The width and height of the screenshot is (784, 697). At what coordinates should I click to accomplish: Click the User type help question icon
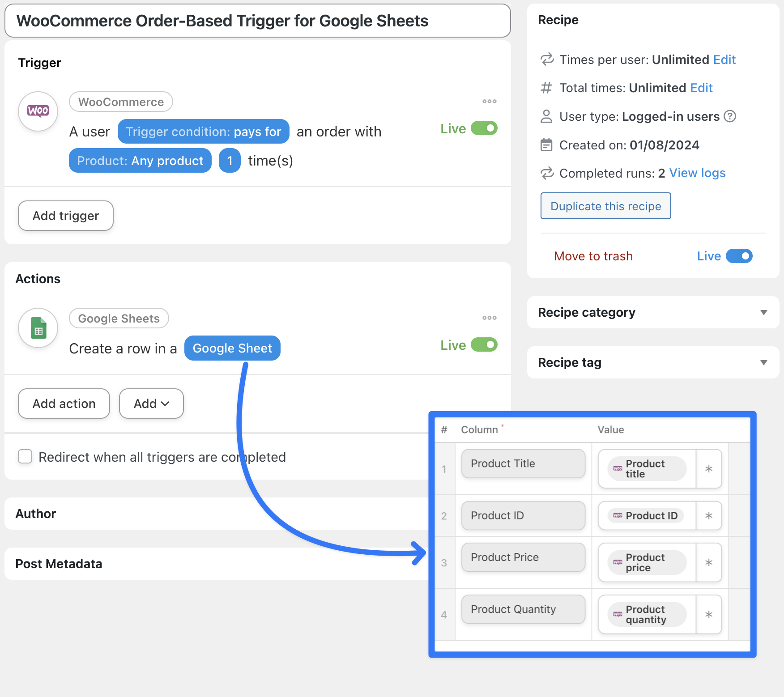(x=730, y=116)
